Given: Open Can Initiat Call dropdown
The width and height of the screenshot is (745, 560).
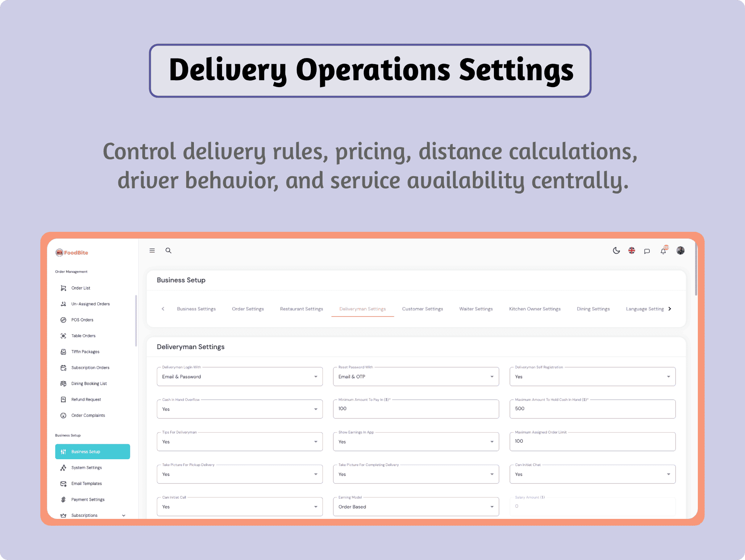Looking at the screenshot, I should pos(240,507).
